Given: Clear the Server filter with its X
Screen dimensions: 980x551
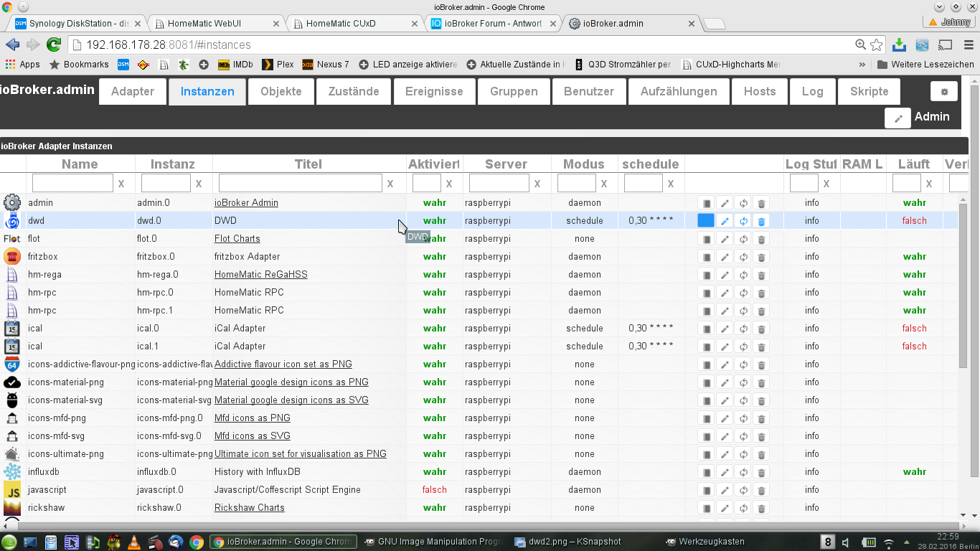Looking at the screenshot, I should pos(537,184).
